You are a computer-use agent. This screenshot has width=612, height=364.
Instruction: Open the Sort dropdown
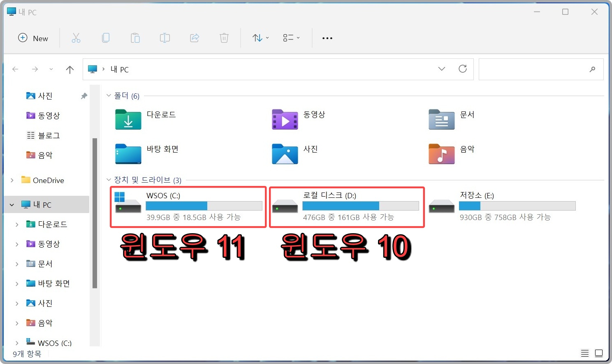[x=260, y=38]
